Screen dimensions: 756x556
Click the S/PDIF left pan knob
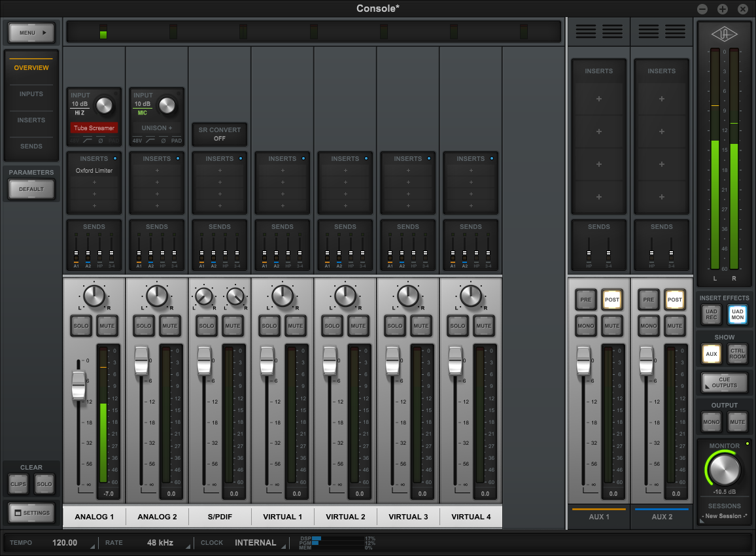pyautogui.click(x=204, y=296)
